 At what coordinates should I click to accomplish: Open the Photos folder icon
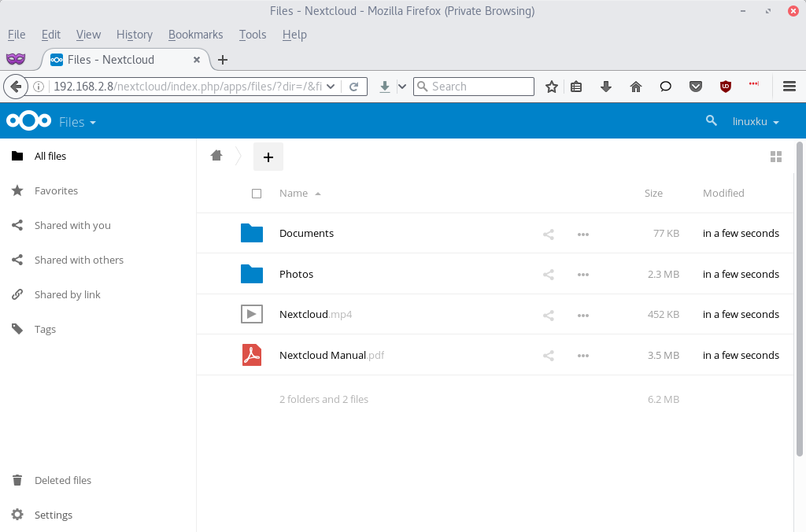click(x=252, y=274)
